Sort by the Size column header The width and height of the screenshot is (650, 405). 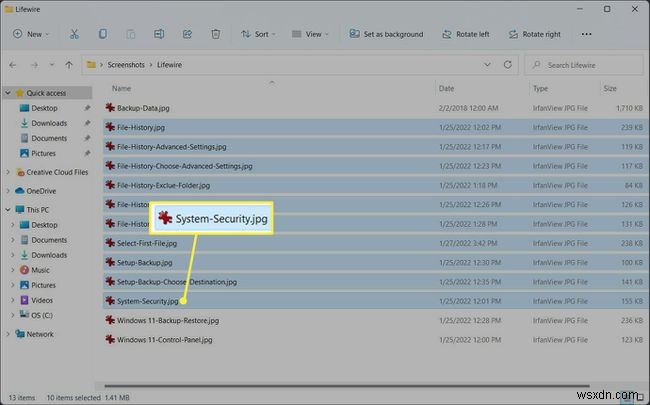pos(610,88)
